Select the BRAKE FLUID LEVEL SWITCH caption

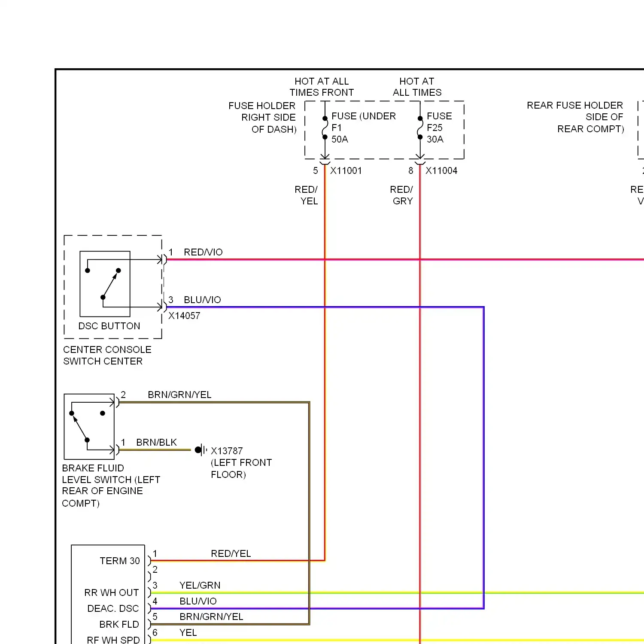[111, 486]
